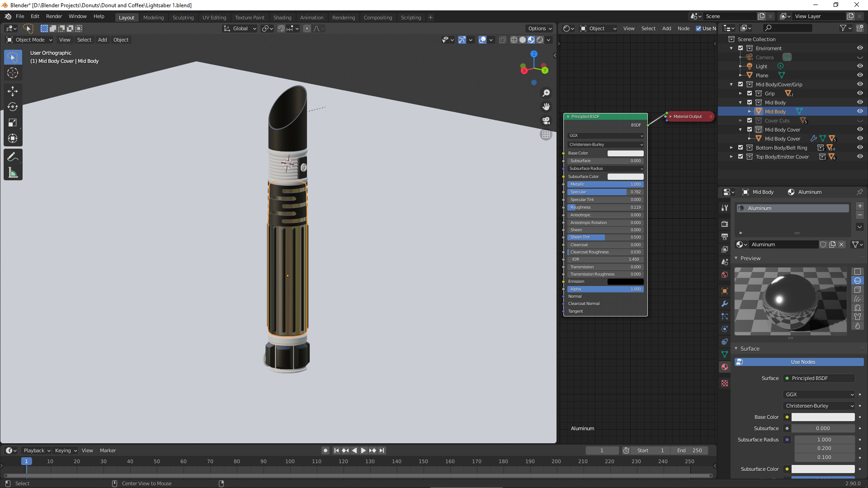The image size is (868, 488).
Task: Click the End frame field in timeline
Action: pyautogui.click(x=689, y=450)
